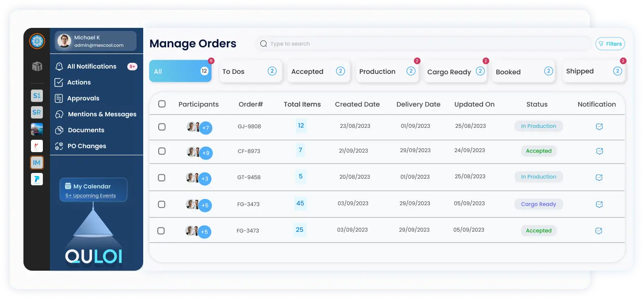Open the chat notification icon for order GT-9458

click(x=599, y=177)
